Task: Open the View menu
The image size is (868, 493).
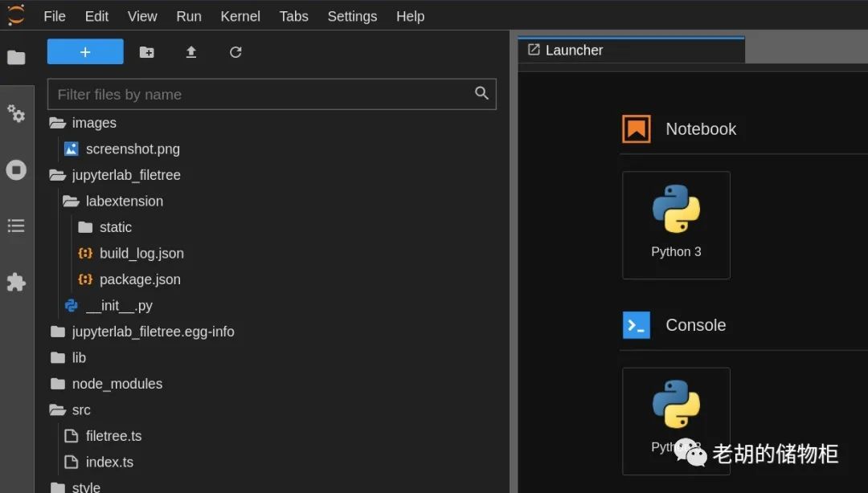Action: click(142, 16)
